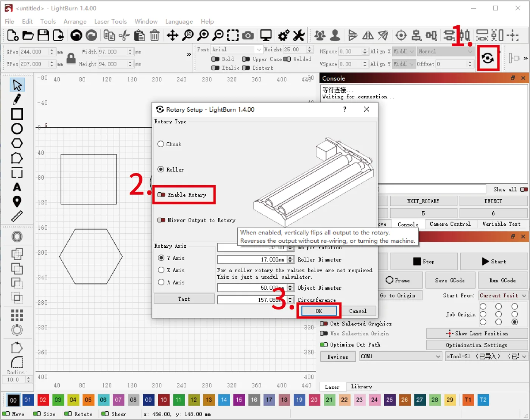Toggle Use Selection Origin switch

[324, 333]
